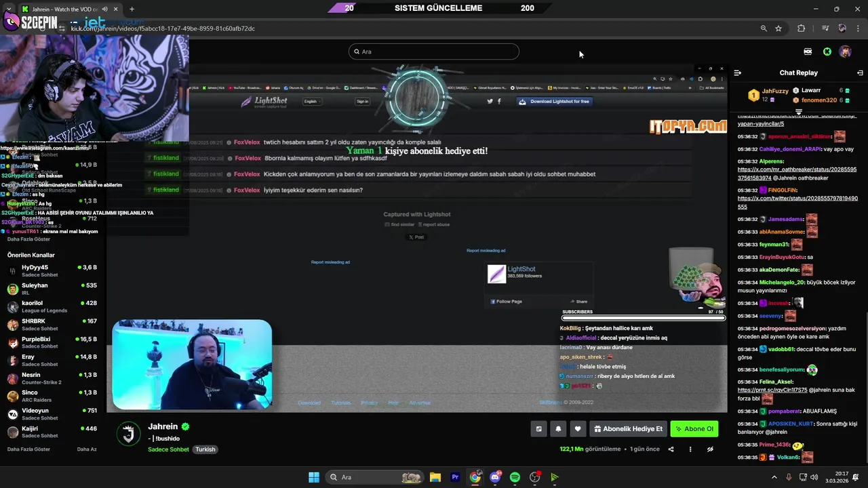Image resolution: width=868 pixels, height=488 pixels.
Task: Open the video three-dot options menu
Action: point(690,449)
